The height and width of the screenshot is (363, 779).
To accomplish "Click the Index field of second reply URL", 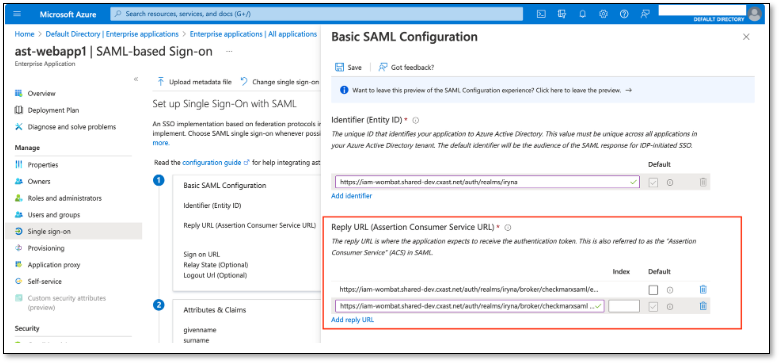I will [x=623, y=306].
